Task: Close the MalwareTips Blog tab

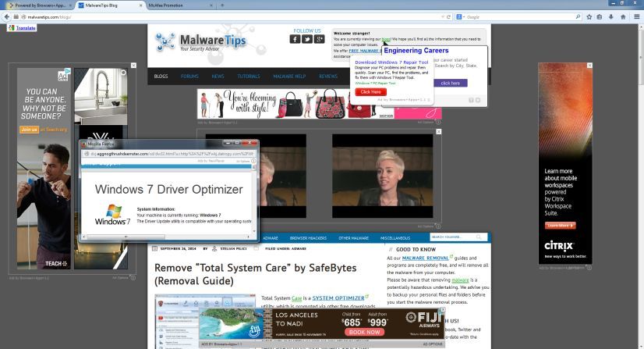Action: click(141, 5)
